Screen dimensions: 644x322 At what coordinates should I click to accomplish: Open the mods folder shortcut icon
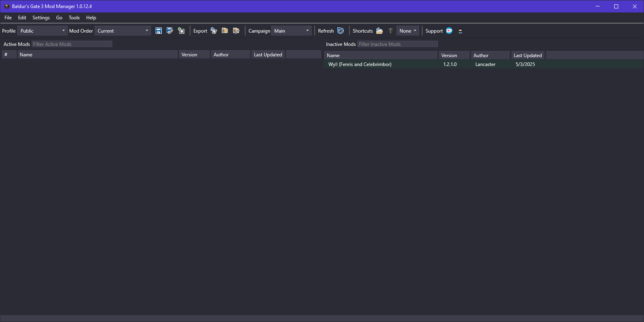(380, 31)
